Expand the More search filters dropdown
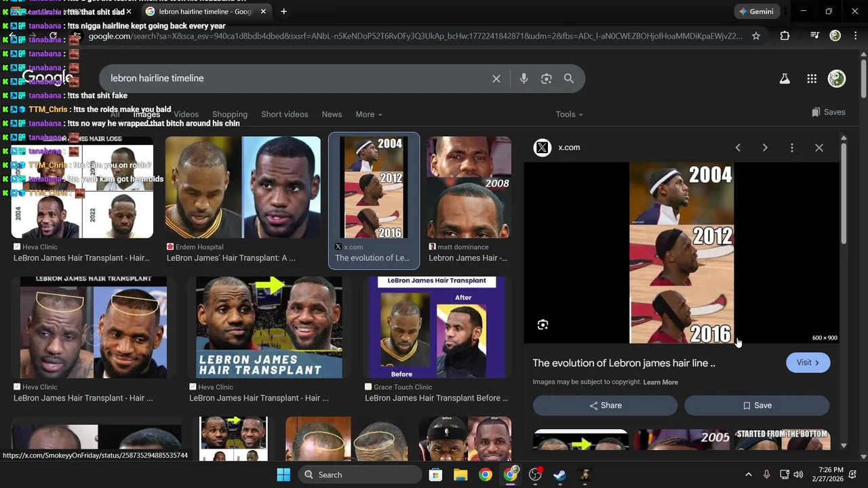The height and width of the screenshot is (488, 868). pyautogui.click(x=368, y=115)
